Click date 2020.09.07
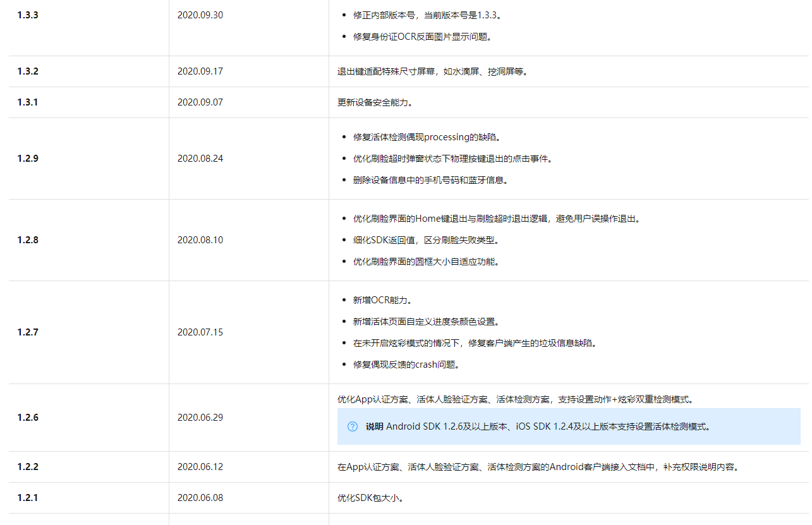 pos(200,102)
